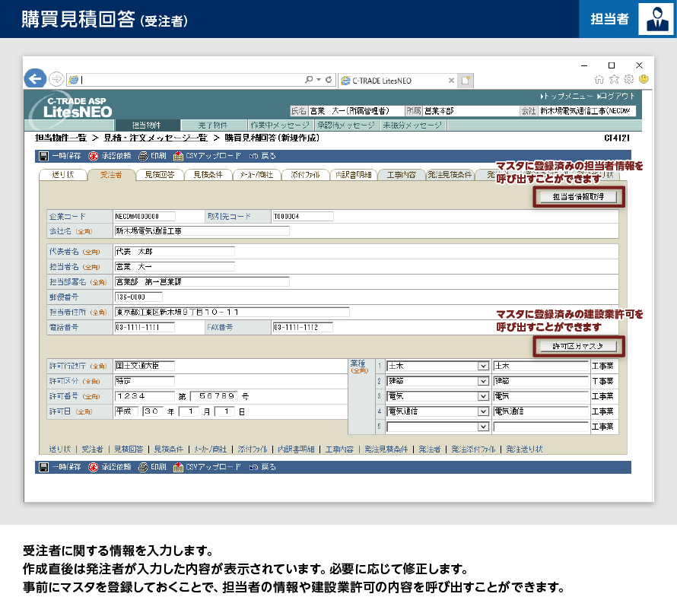Viewport: 677px width, 616px height.
Task: Open the 工事内容 link in bottom navigation
Action: (339, 449)
